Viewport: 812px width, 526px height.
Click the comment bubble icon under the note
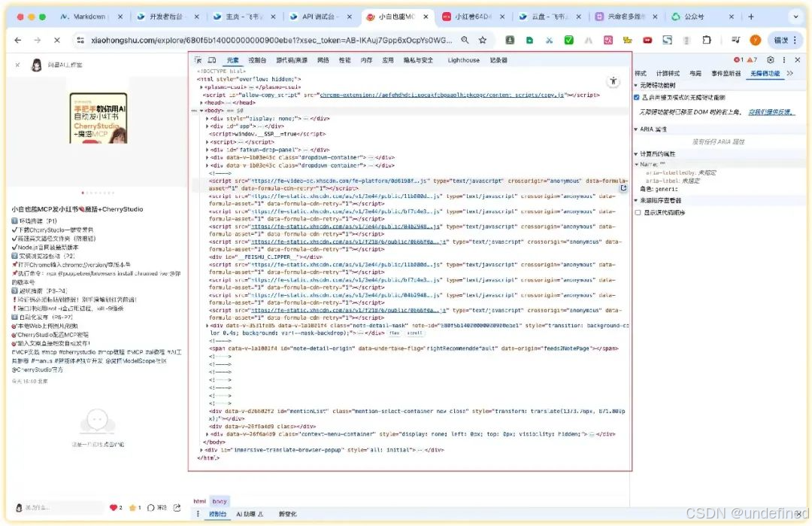[150, 508]
